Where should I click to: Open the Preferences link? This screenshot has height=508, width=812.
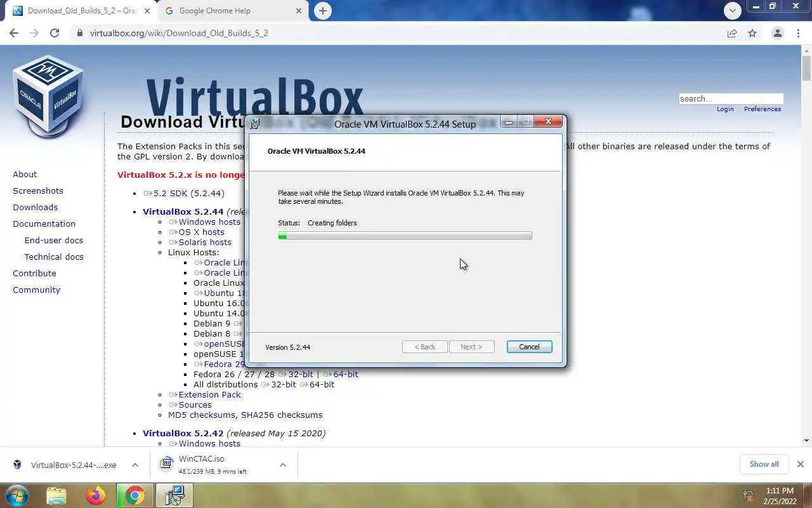click(763, 109)
